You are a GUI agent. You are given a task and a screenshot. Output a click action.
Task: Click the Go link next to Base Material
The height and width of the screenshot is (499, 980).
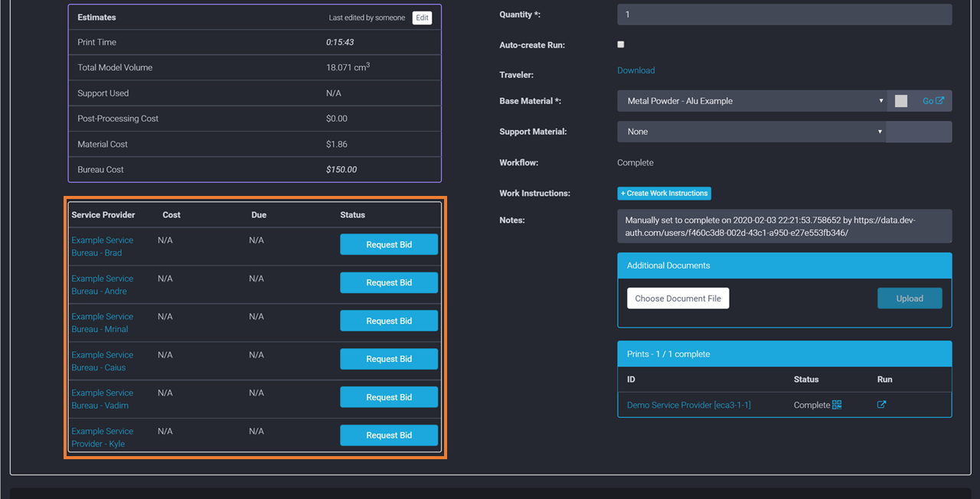(x=933, y=101)
